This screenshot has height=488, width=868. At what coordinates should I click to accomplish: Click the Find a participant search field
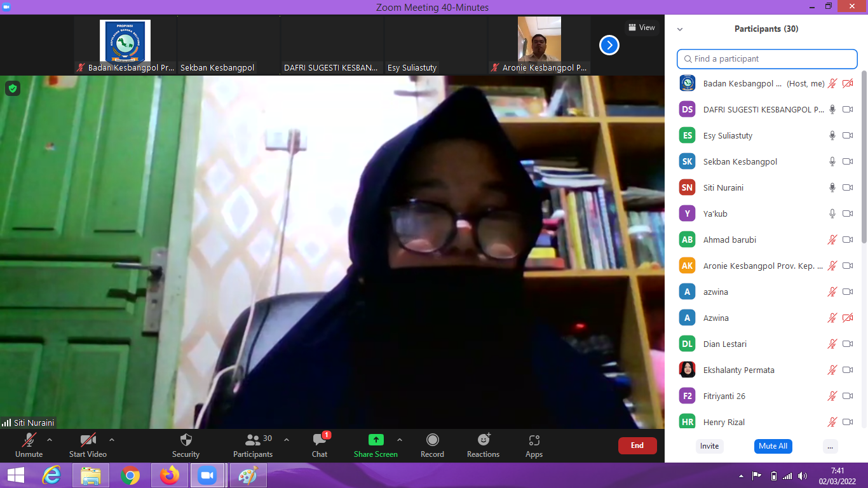(767, 59)
